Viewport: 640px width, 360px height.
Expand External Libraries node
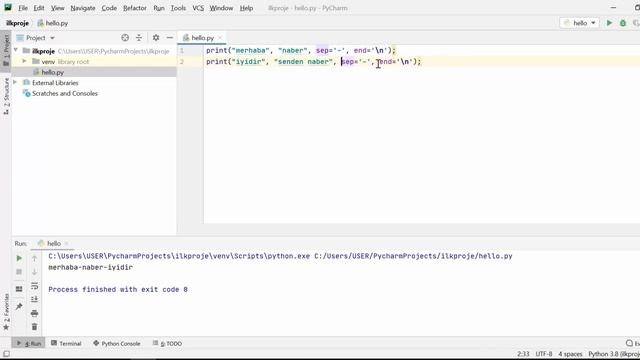coord(16,82)
